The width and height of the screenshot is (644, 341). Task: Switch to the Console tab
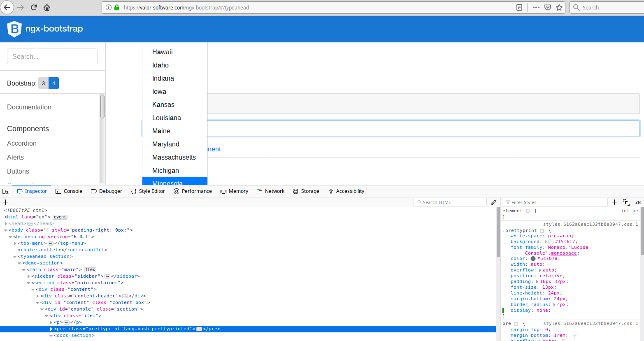pyautogui.click(x=69, y=191)
